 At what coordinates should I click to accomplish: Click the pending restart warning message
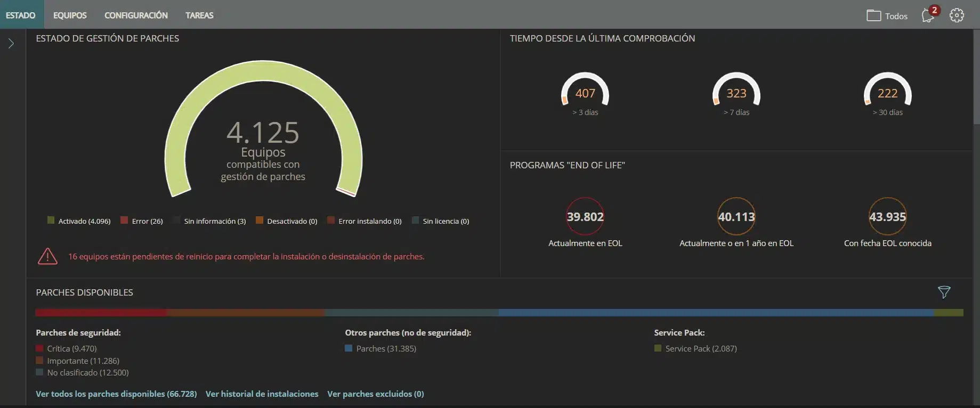(x=246, y=257)
